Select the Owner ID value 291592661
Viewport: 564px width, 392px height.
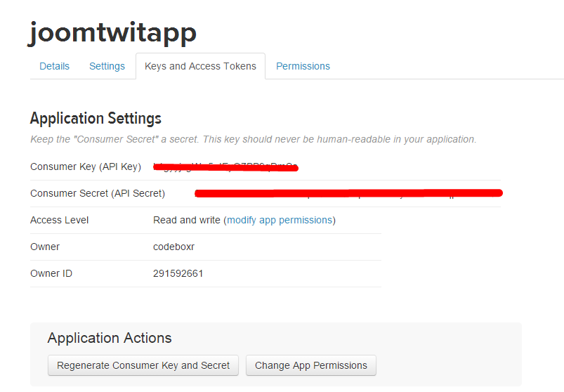click(x=178, y=273)
